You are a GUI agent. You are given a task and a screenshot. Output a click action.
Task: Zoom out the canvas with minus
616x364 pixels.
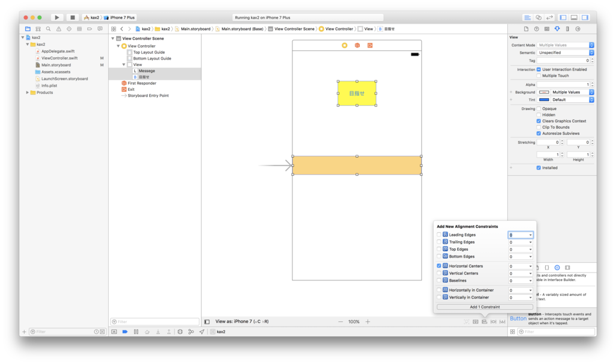pyautogui.click(x=340, y=321)
